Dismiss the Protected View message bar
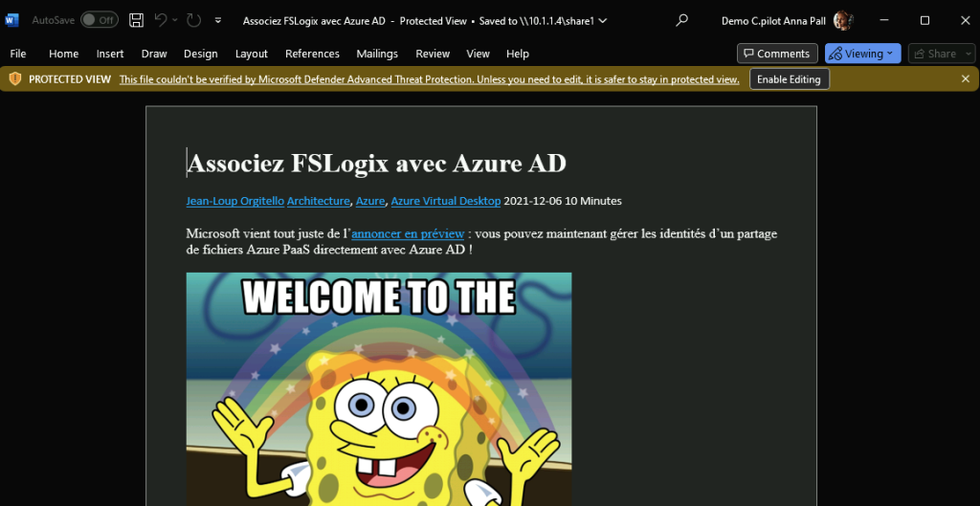Viewport: 980px width, 506px height. (x=965, y=79)
